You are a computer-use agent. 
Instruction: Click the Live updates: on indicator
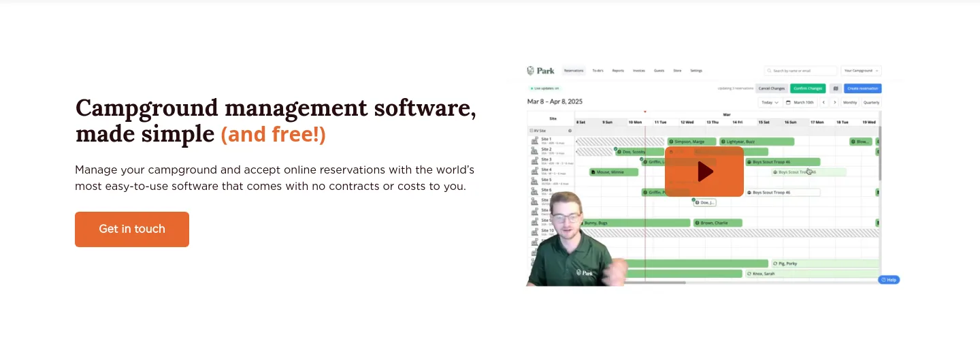coord(544,88)
